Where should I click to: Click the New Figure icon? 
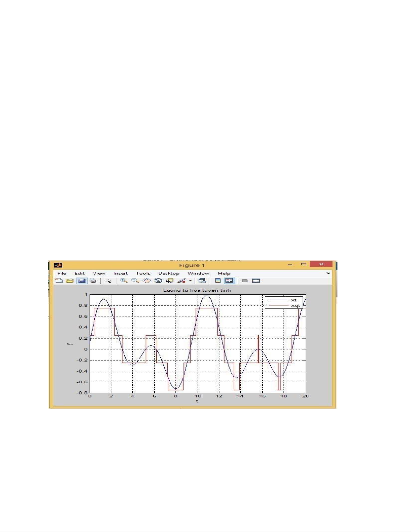click(x=59, y=281)
